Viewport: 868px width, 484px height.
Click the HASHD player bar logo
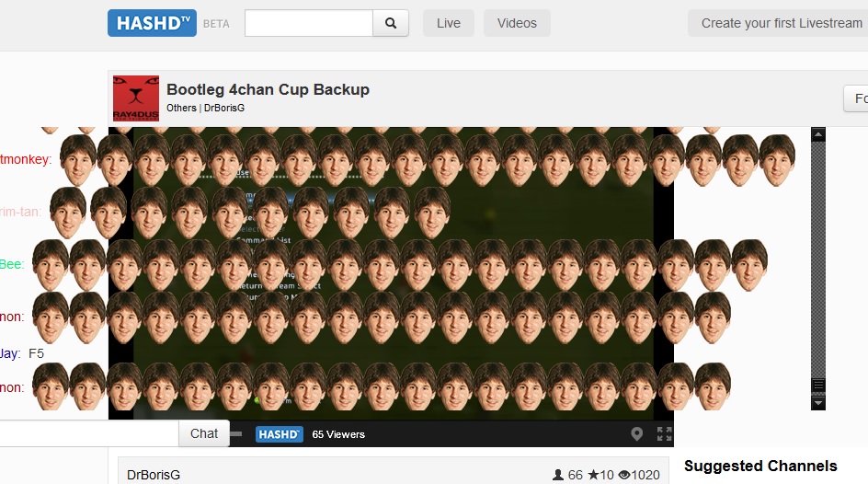(x=279, y=434)
